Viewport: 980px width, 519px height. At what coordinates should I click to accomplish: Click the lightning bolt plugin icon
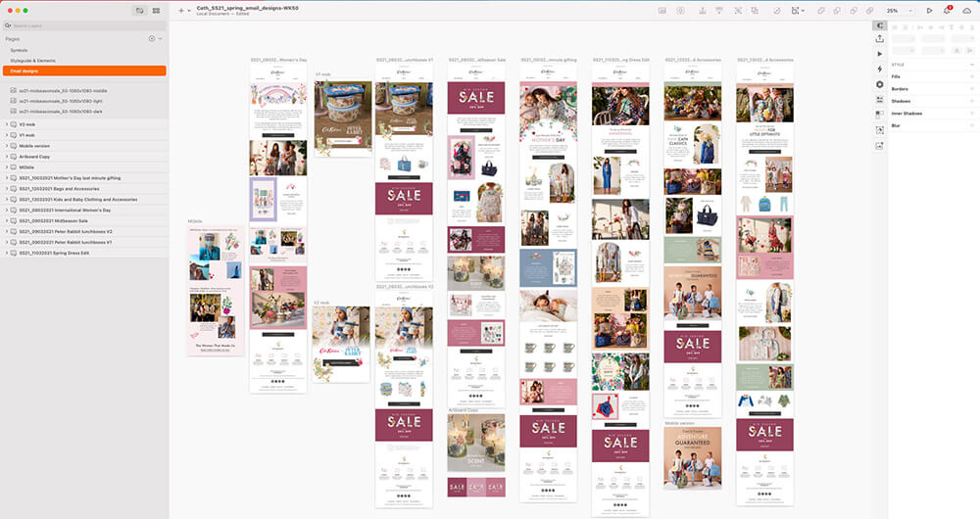879,69
